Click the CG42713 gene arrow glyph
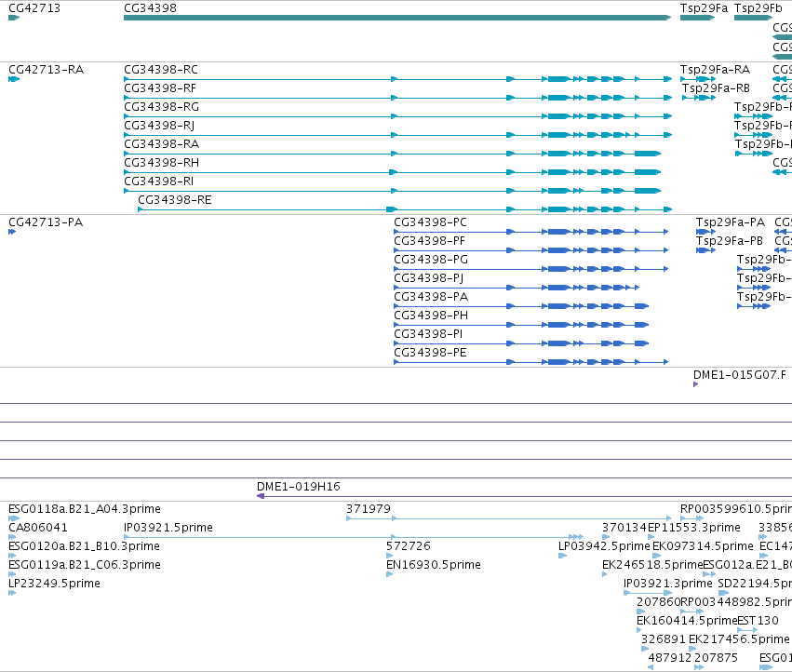 coord(14,18)
